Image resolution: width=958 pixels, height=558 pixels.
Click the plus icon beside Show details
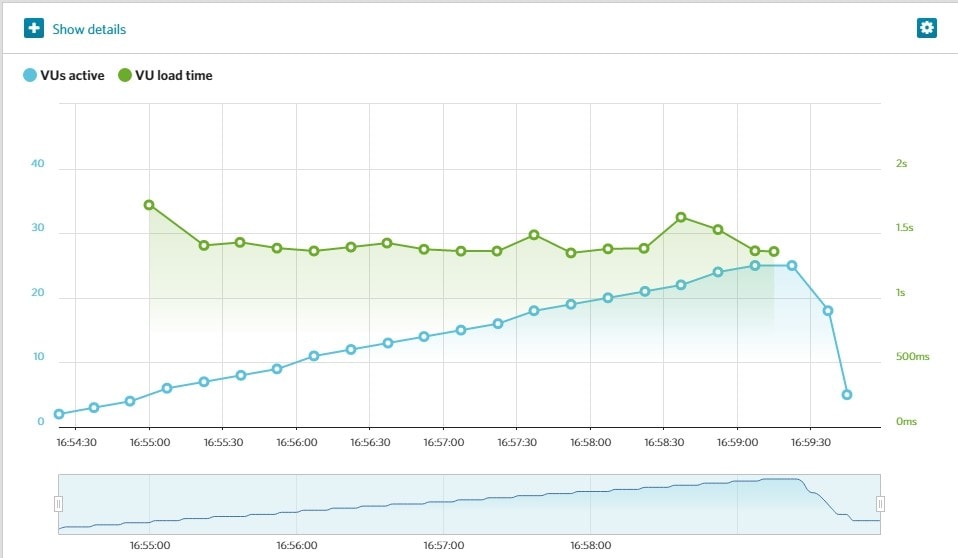coord(34,28)
